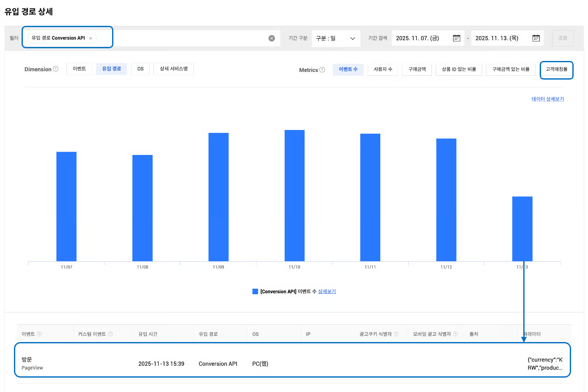Open the end date calendar picker icon
The height and width of the screenshot is (392, 588).
pyautogui.click(x=536, y=38)
